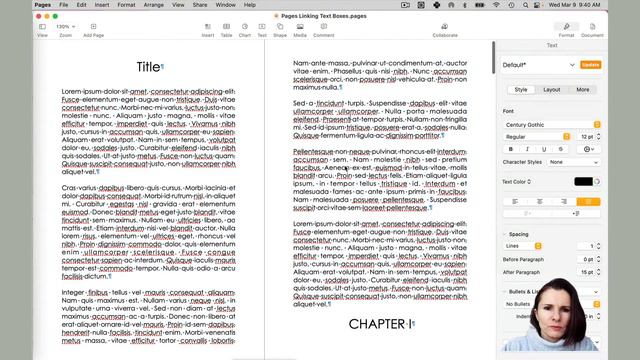The height and width of the screenshot is (360, 640).
Task: Click the 12 pt font size field
Action: pyautogui.click(x=586, y=137)
